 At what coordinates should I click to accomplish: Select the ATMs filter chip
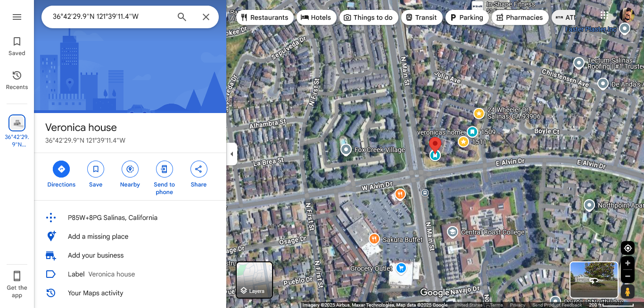click(x=564, y=17)
